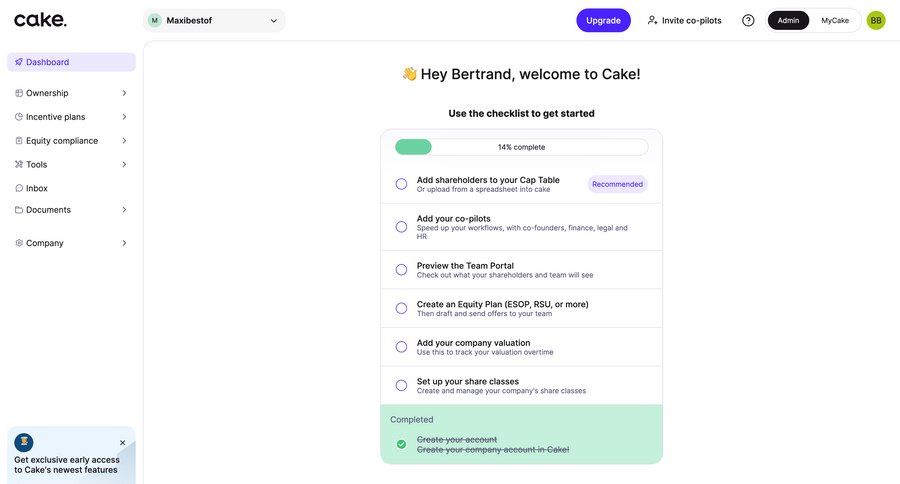This screenshot has width=900, height=484.
Task: Click the Upgrade button
Action: [603, 20]
